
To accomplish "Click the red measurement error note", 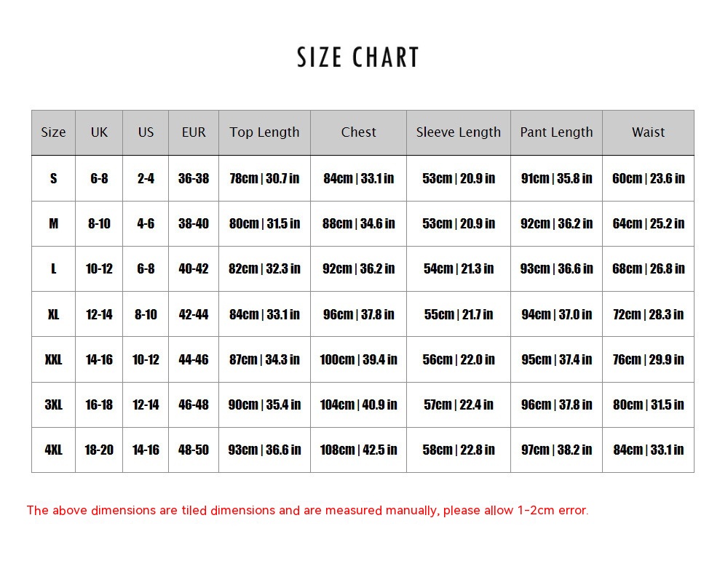I will (307, 510).
